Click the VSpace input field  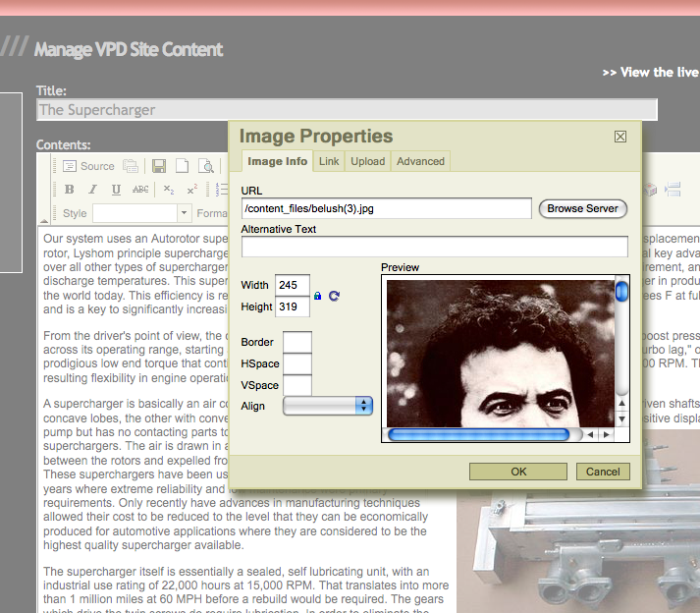click(x=297, y=385)
